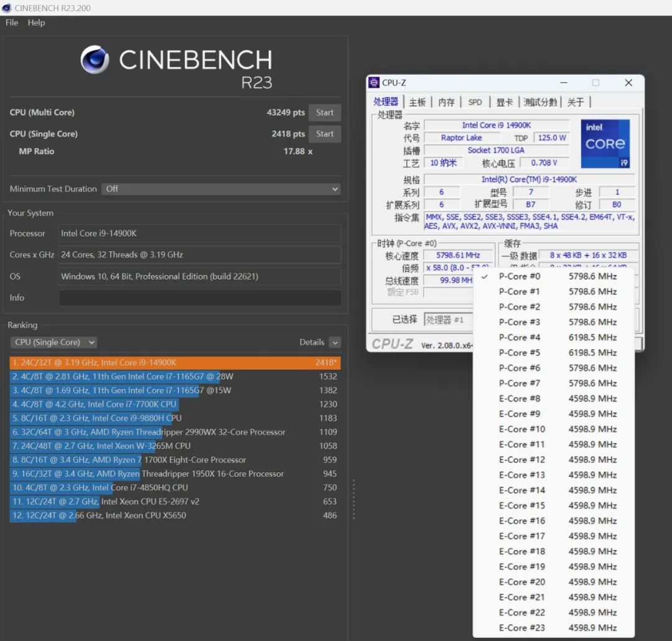
Task: Open the 处理器 #1 selection dropdown
Action: point(449,319)
